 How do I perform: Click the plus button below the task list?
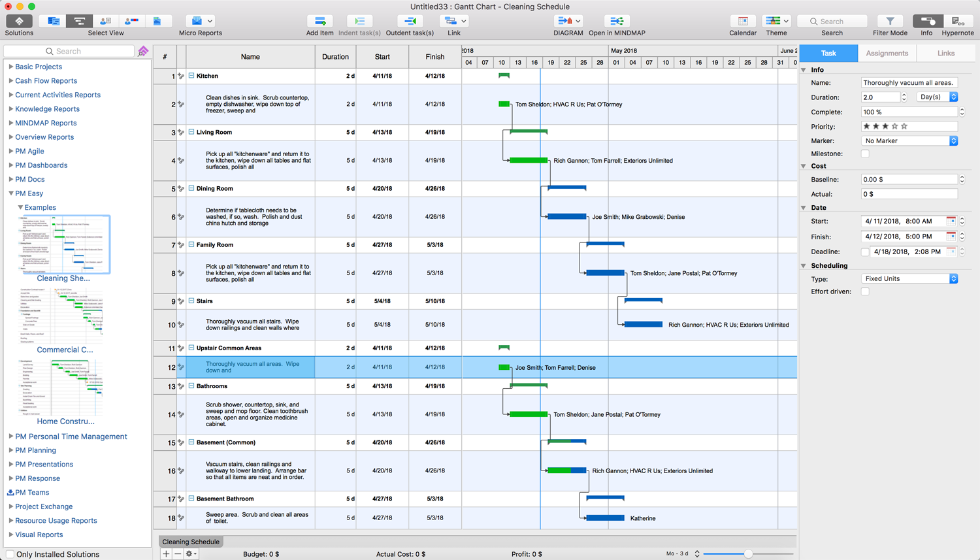pos(166,554)
